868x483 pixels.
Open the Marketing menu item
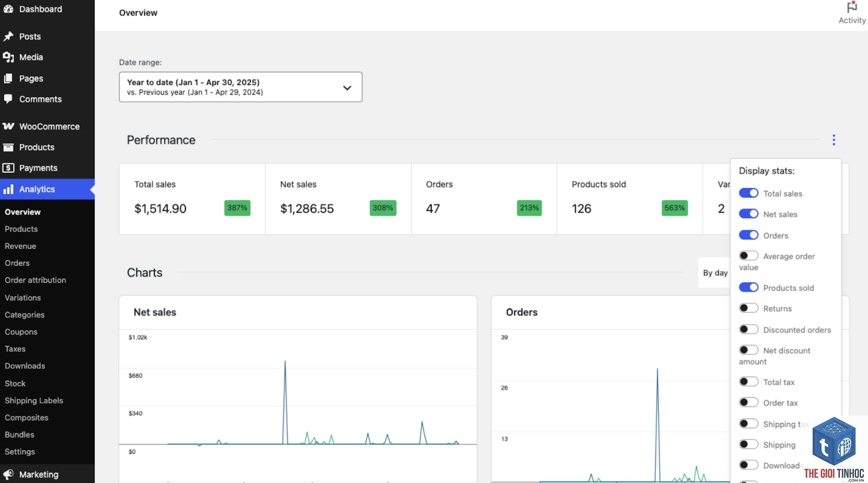coord(39,474)
